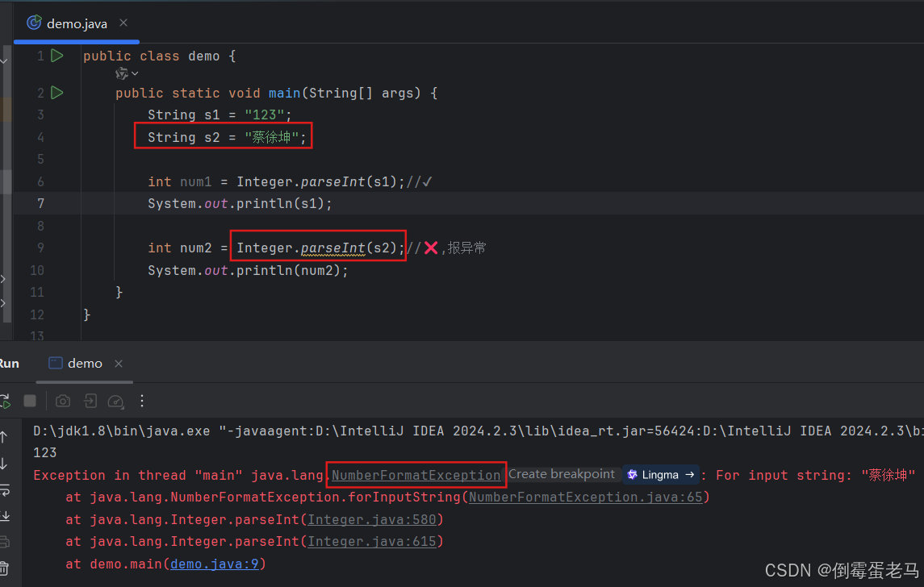The width and height of the screenshot is (924, 587).
Task: Click Create breakpoint in console
Action: pyautogui.click(x=562, y=475)
